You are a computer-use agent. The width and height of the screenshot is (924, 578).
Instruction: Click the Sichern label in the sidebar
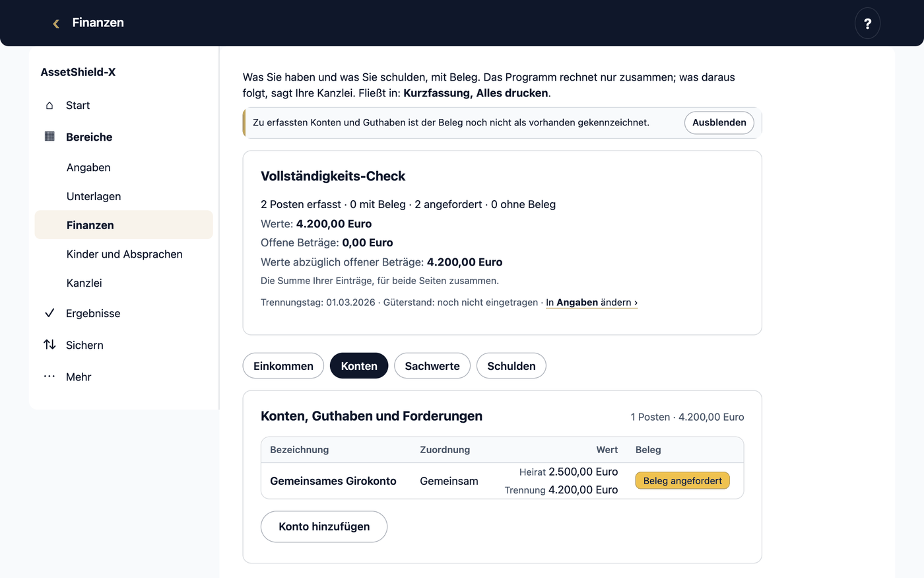(84, 345)
